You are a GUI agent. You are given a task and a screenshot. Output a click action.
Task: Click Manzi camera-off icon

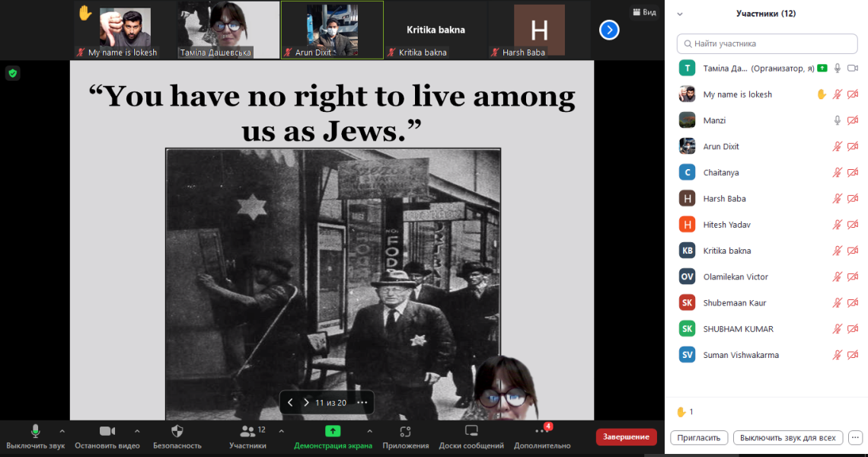(x=853, y=120)
